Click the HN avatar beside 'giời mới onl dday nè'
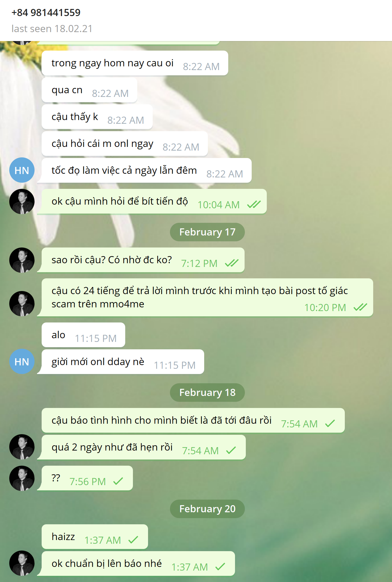Image resolution: width=392 pixels, height=582 pixels. pos(22,361)
